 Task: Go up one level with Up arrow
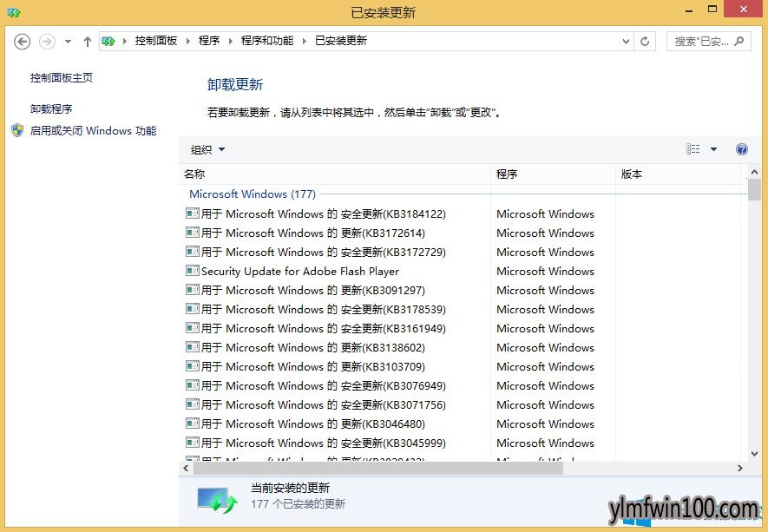point(87,42)
